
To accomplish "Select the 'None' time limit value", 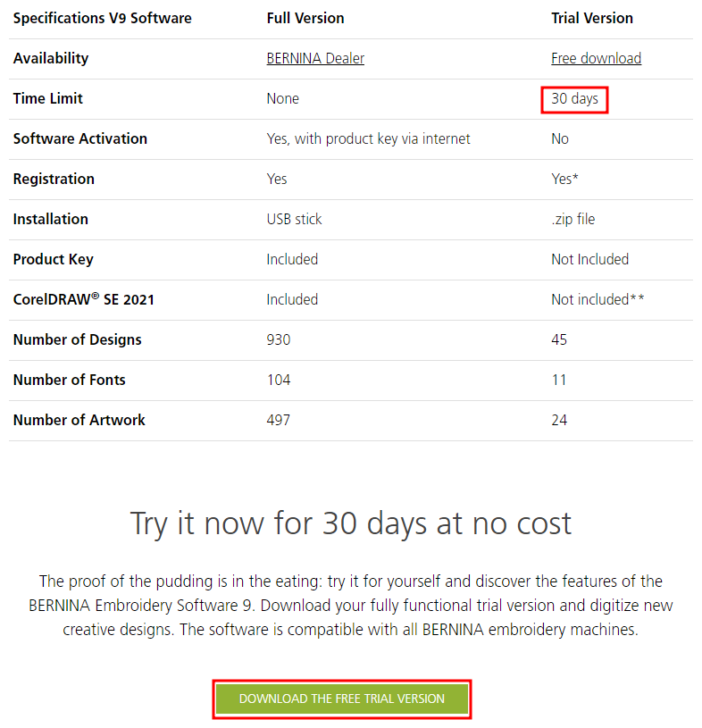I will pyautogui.click(x=283, y=99).
